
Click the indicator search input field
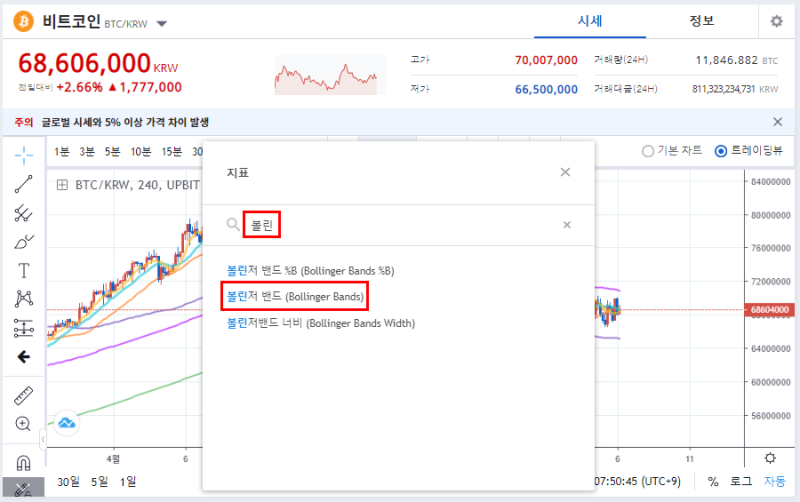click(398, 225)
